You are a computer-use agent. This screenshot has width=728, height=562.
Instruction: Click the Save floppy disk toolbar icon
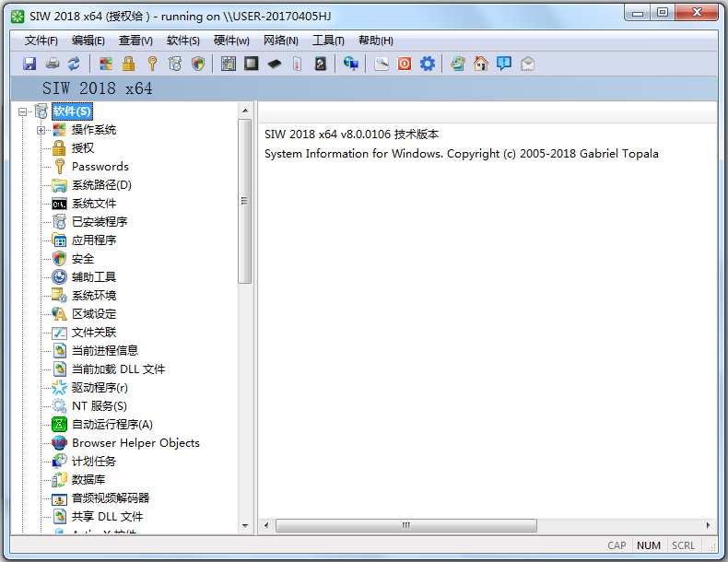pyautogui.click(x=29, y=64)
